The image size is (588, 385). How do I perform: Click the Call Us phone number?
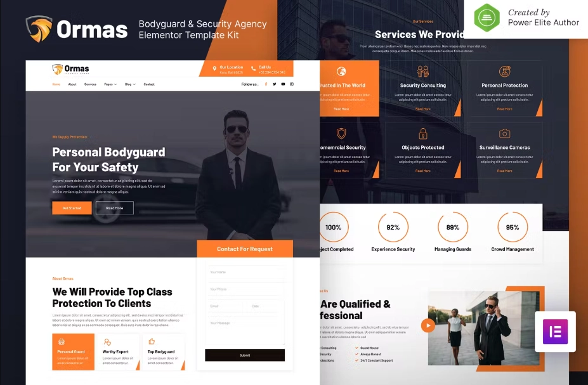pyautogui.click(x=272, y=72)
